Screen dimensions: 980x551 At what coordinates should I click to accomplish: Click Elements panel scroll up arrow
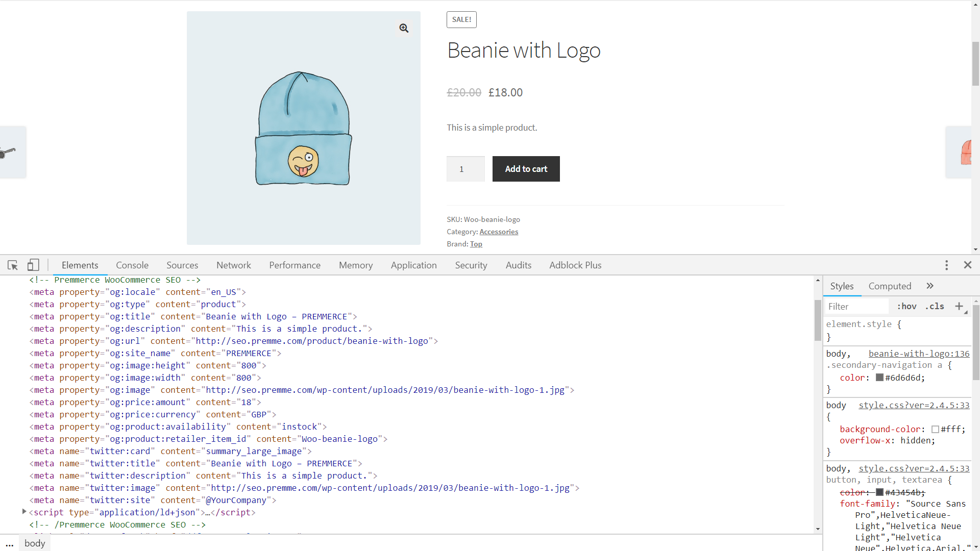[818, 280]
